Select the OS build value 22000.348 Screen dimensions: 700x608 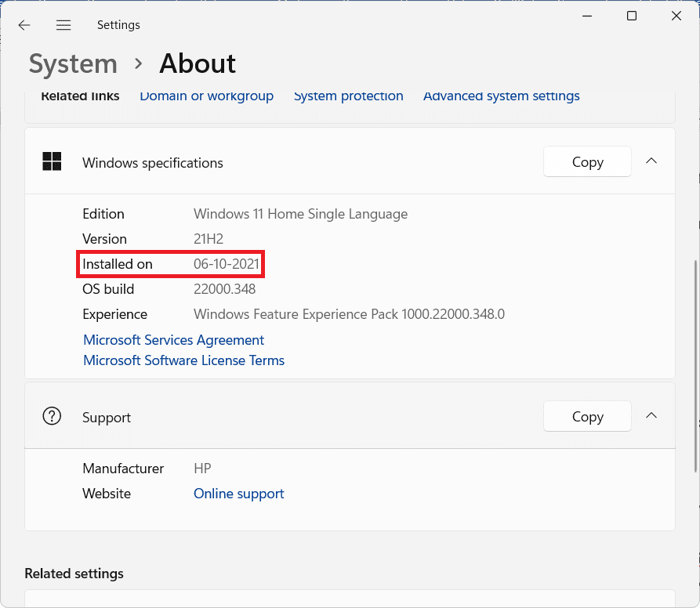coord(224,289)
